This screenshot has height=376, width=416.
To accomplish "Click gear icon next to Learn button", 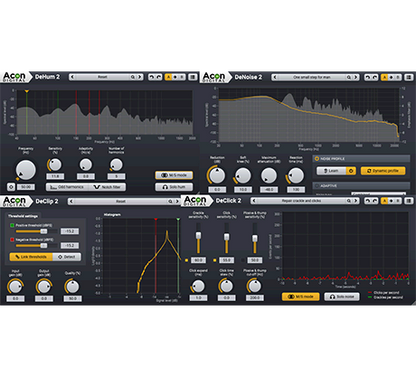I will coord(351,171).
